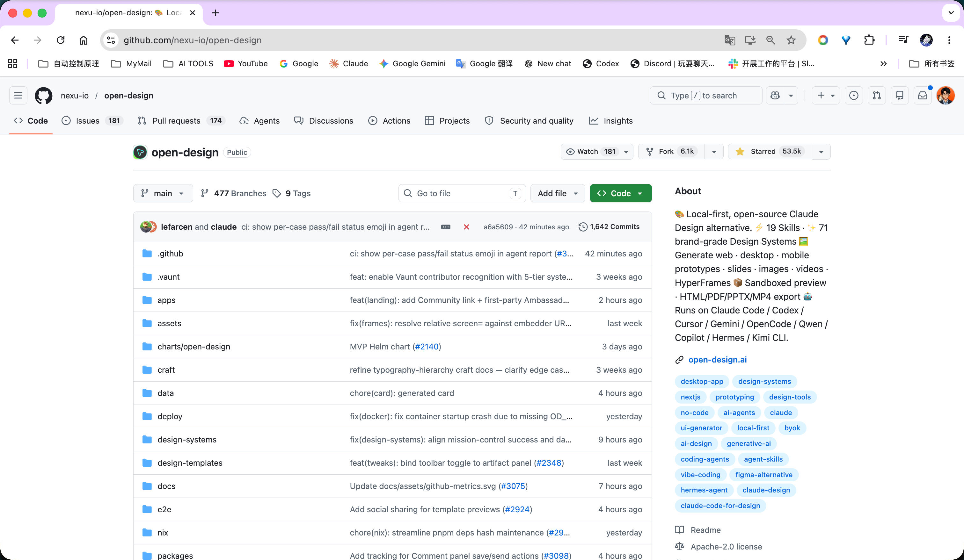
Task: Expand the star lists dropdown arrow
Action: pyautogui.click(x=821, y=152)
